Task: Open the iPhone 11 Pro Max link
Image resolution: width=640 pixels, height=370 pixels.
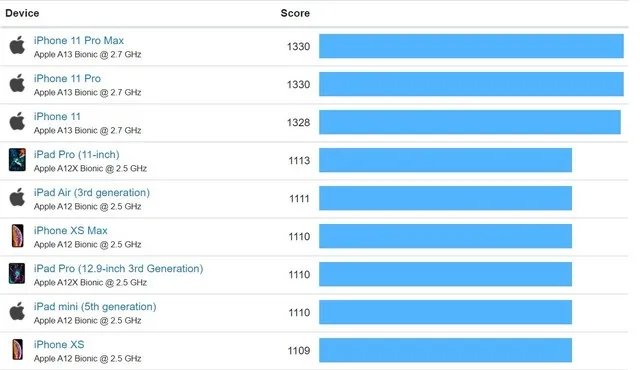Action: click(79, 40)
